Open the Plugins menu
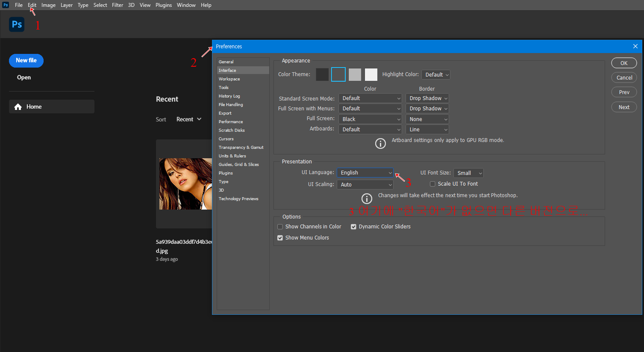The width and height of the screenshot is (644, 352). pyautogui.click(x=164, y=5)
